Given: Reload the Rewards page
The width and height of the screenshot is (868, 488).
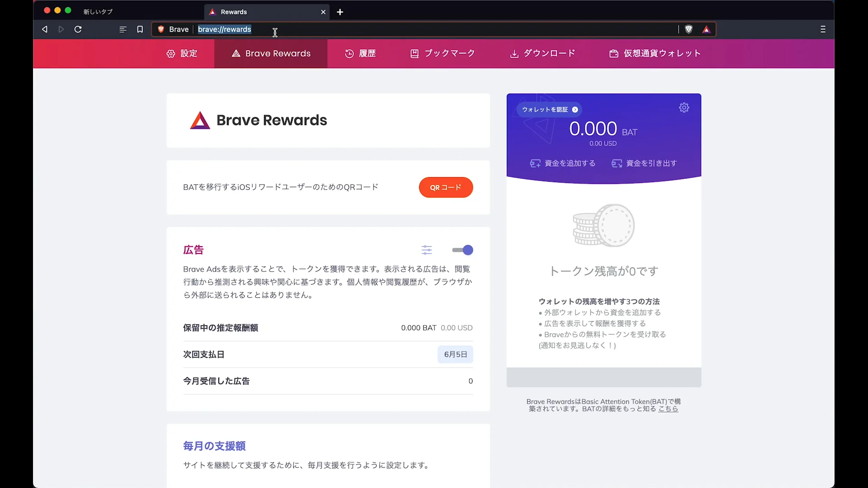Looking at the screenshot, I should (78, 29).
